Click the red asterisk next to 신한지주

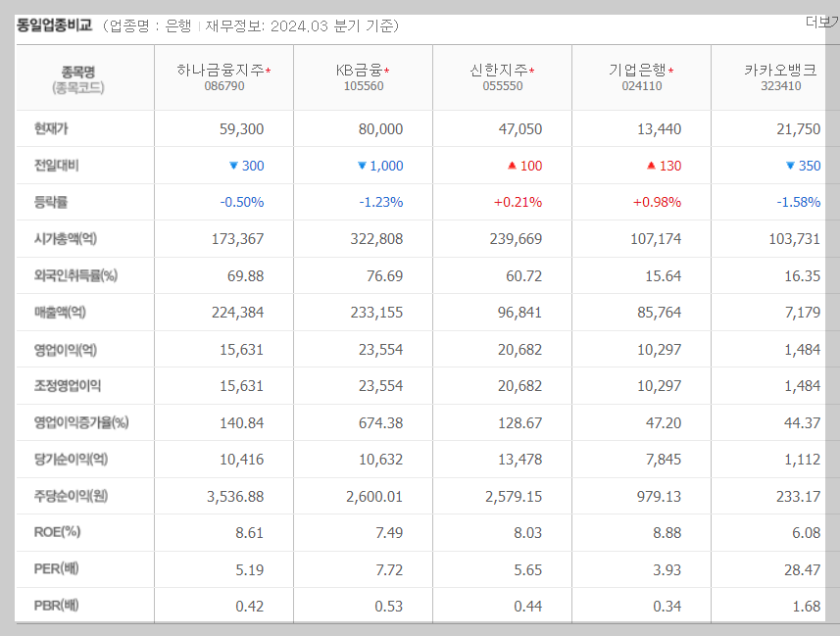pos(532,71)
